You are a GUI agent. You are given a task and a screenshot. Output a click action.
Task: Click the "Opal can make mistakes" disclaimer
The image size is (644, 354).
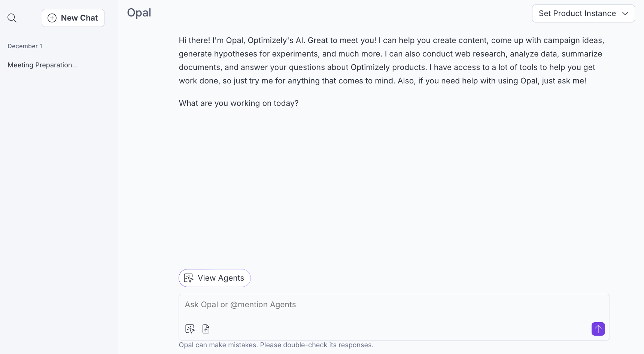point(276,345)
